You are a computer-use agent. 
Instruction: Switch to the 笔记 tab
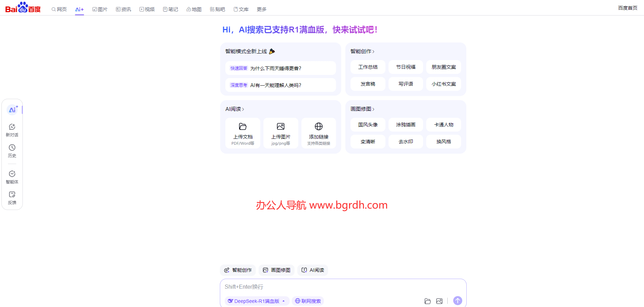pyautogui.click(x=170, y=9)
